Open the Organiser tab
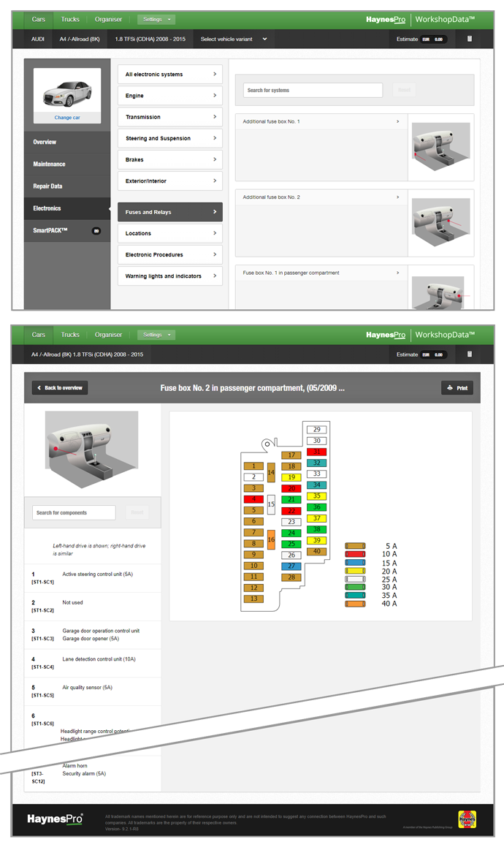 coord(108,19)
